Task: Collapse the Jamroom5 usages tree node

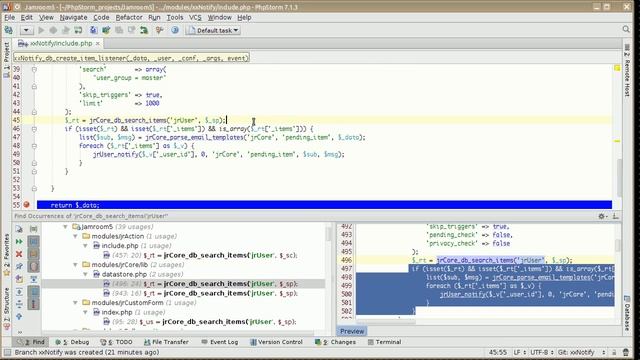Action: 65,227
